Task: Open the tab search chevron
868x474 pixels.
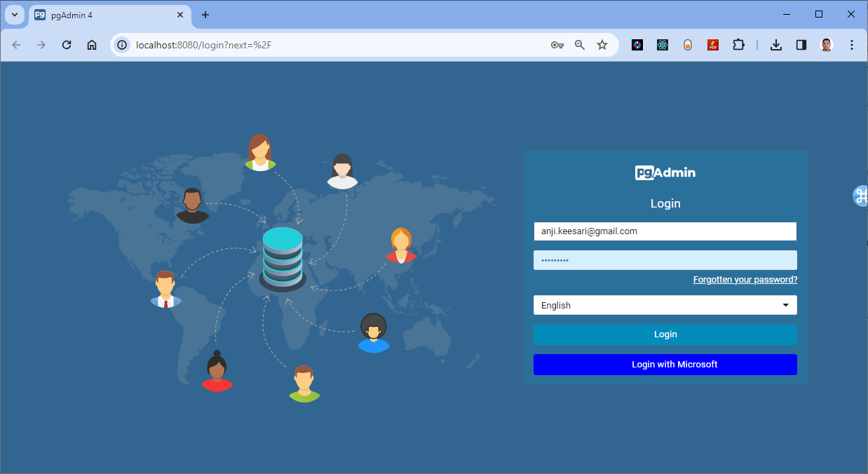Action: coord(15,15)
